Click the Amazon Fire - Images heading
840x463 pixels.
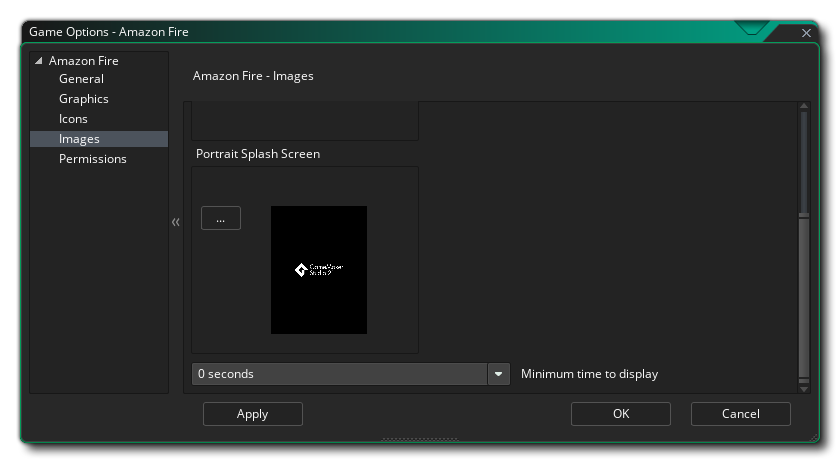[253, 76]
